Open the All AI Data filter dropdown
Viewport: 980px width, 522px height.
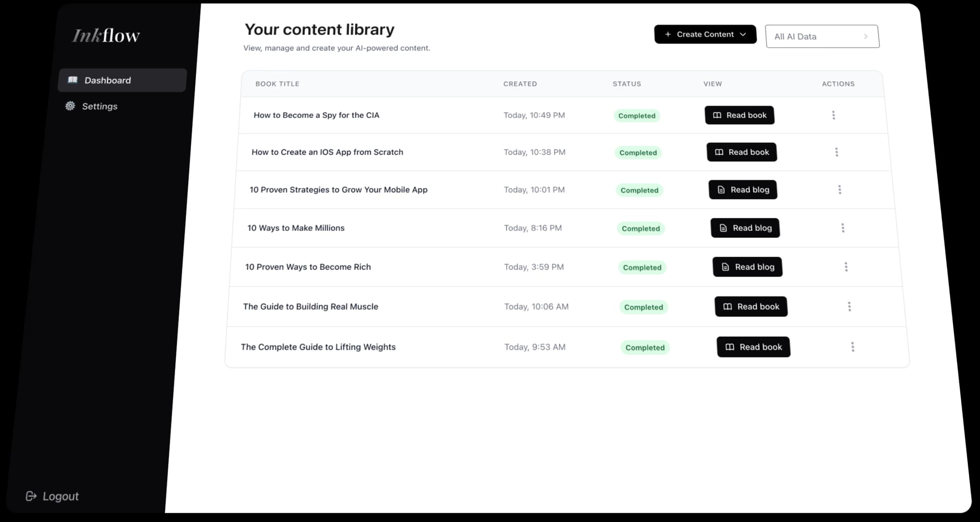point(822,36)
